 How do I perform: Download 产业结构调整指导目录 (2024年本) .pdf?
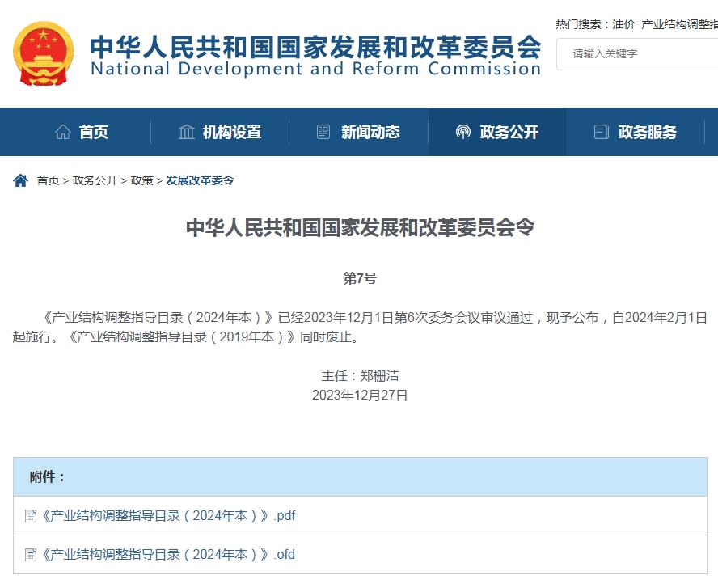click(x=168, y=516)
